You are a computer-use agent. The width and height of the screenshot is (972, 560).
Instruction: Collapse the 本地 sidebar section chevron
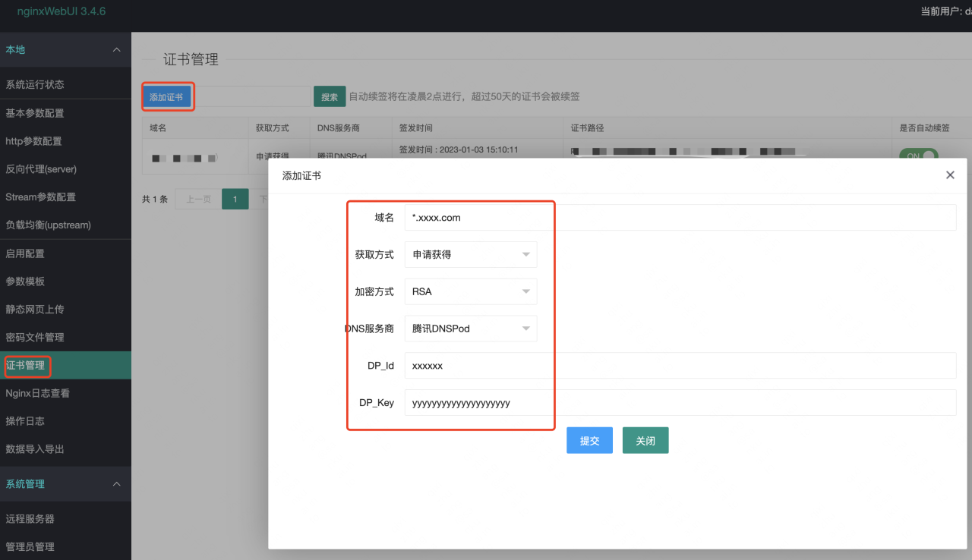click(x=116, y=50)
